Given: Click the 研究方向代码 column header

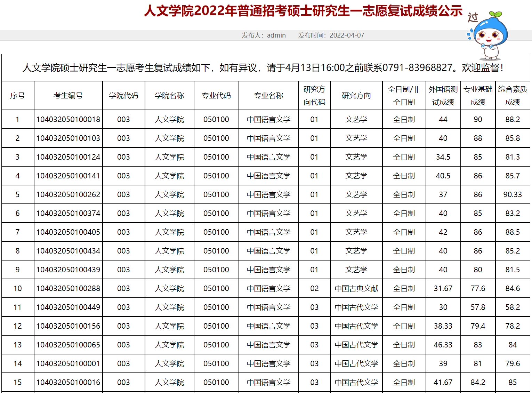Looking at the screenshot, I should click(x=314, y=96).
